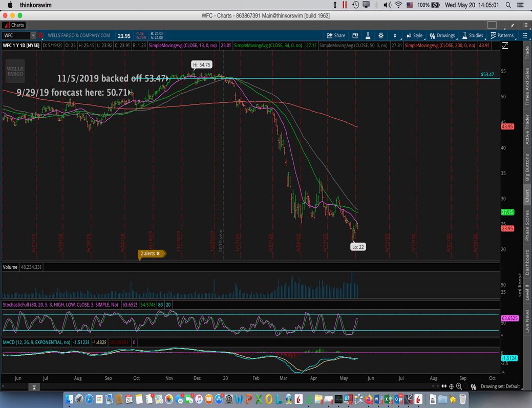
Task: Select SimpleMovingAvg CLOSE 34 study label
Action: [x=268, y=46]
